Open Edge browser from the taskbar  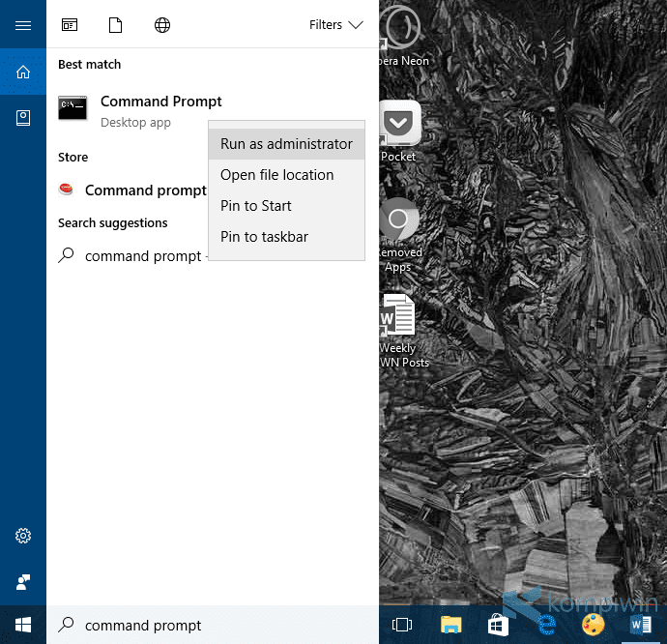(546, 625)
